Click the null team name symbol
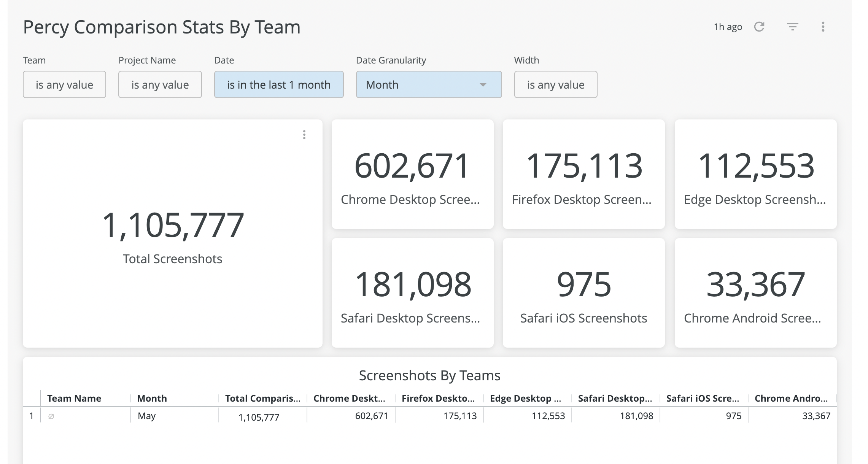The width and height of the screenshot is (868, 464). [x=51, y=416]
